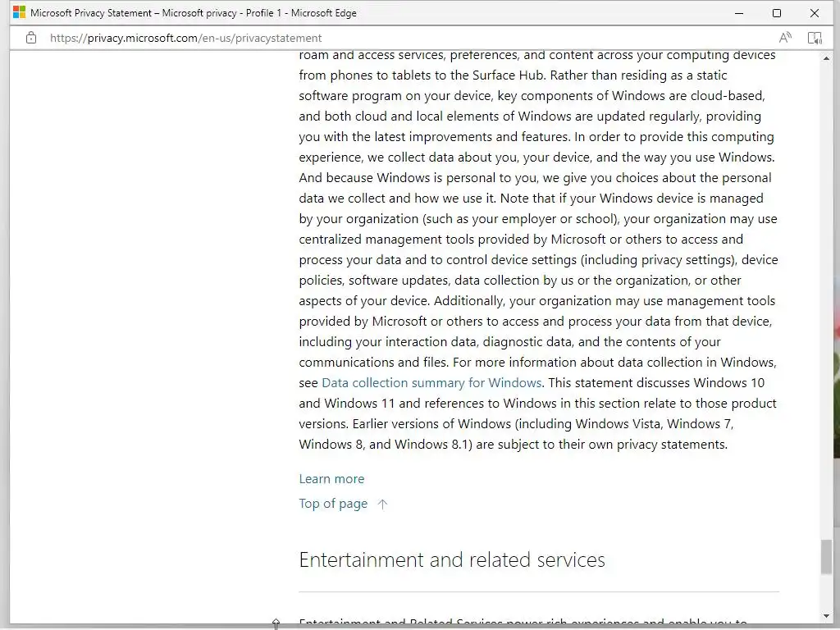
Task: Maximize the Edge window
Action: coord(777,13)
